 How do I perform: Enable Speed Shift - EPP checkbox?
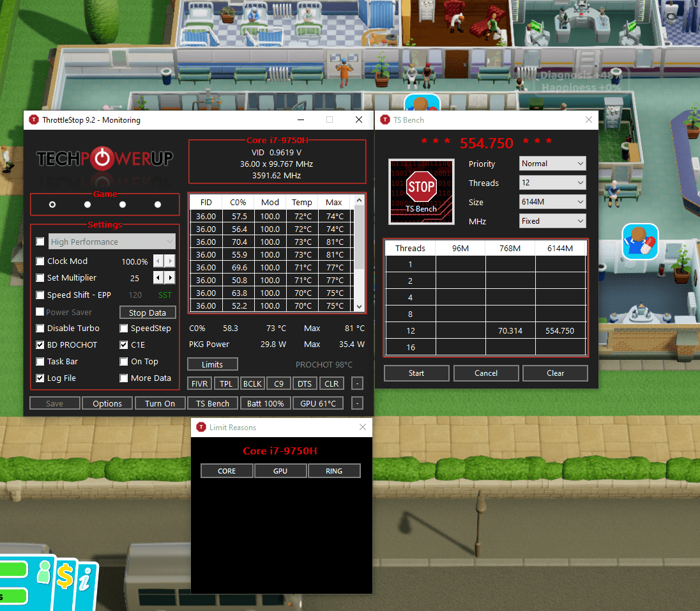pos(40,295)
